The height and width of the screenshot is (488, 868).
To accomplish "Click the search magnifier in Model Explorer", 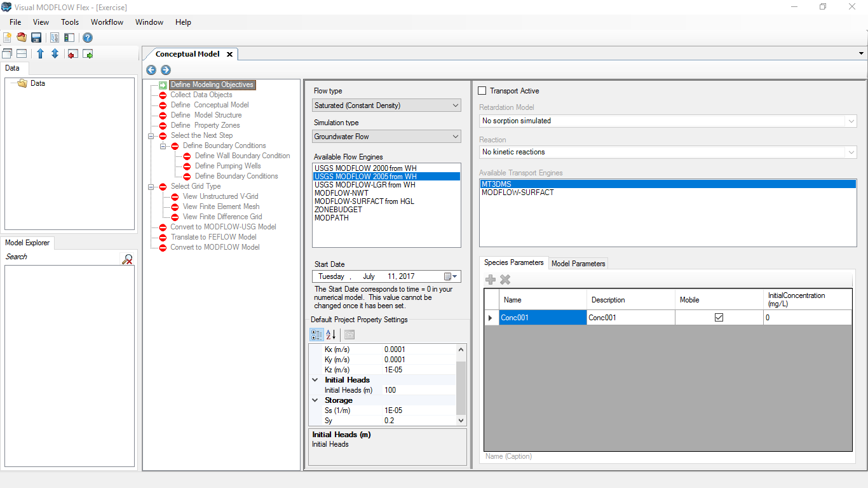I will (x=127, y=259).
